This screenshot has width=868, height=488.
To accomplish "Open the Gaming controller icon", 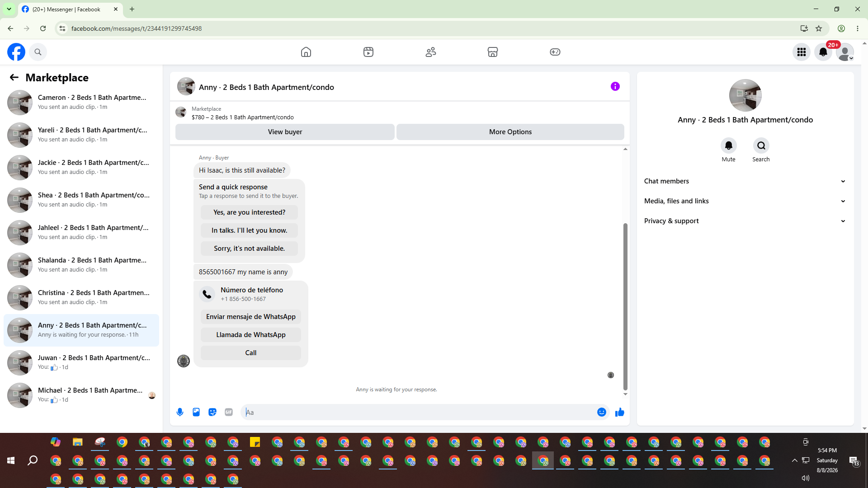I will (555, 52).
